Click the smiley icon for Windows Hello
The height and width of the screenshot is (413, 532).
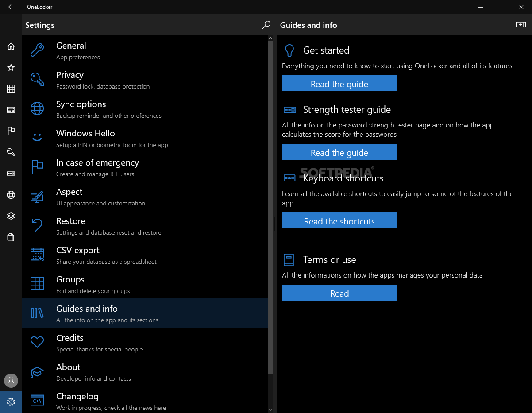(37, 138)
